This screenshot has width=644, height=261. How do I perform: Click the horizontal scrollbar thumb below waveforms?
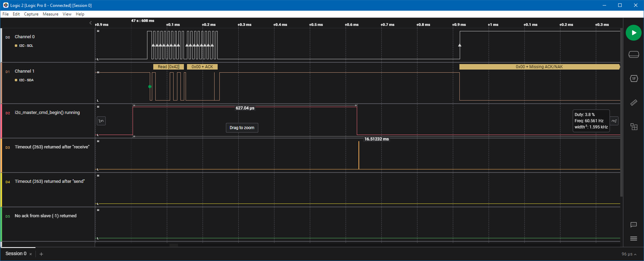174,245
